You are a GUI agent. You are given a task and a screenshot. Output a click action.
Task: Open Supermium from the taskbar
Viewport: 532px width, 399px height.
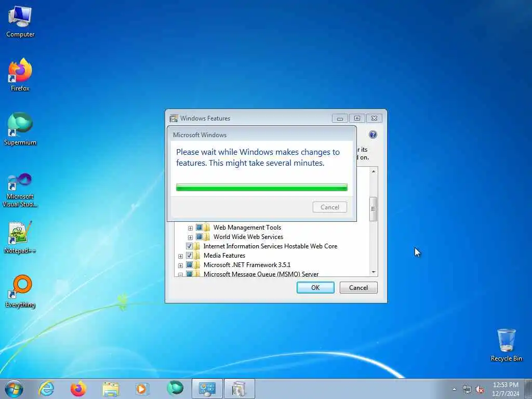(x=175, y=388)
